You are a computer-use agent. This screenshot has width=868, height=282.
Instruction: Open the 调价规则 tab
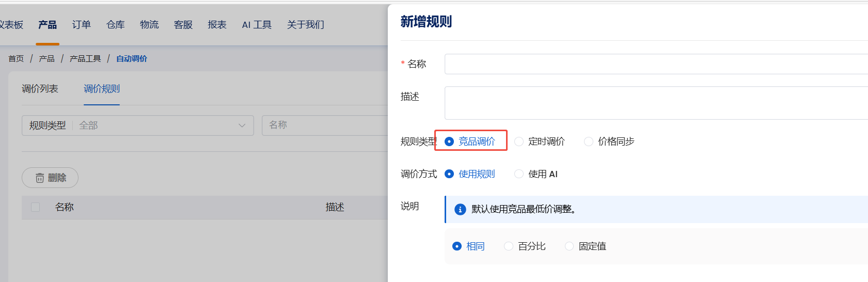pos(102,89)
